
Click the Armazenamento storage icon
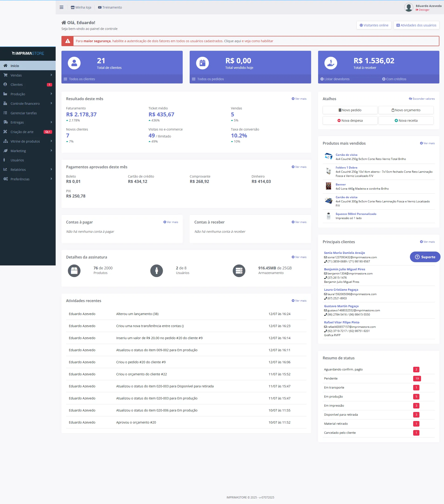point(239,271)
